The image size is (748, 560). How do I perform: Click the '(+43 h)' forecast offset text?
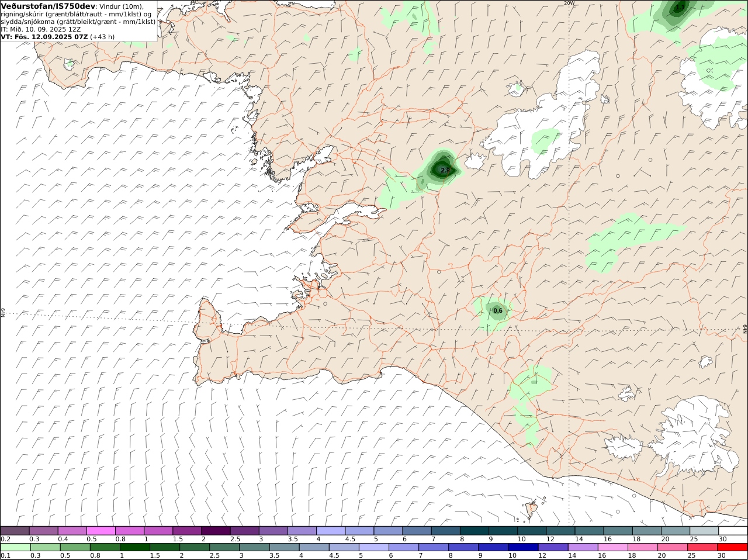point(103,36)
